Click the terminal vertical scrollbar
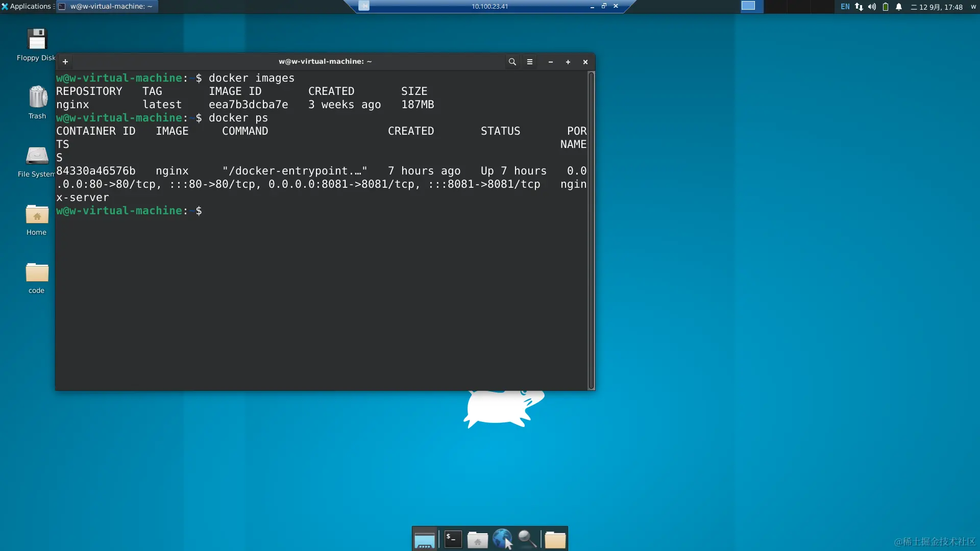 click(x=591, y=231)
